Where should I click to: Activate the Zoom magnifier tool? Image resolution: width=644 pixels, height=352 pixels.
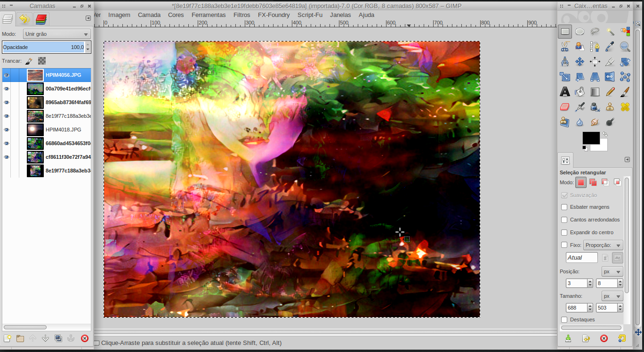pyautogui.click(x=625, y=47)
